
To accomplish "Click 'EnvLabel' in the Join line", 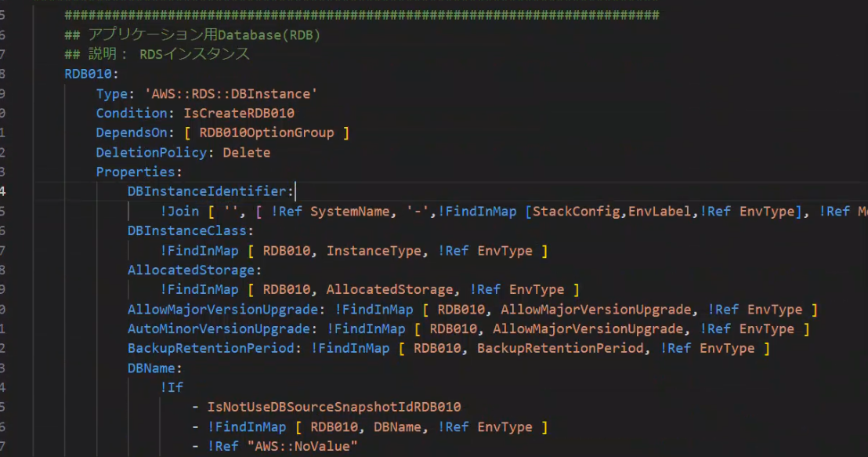I will pyautogui.click(x=660, y=212).
